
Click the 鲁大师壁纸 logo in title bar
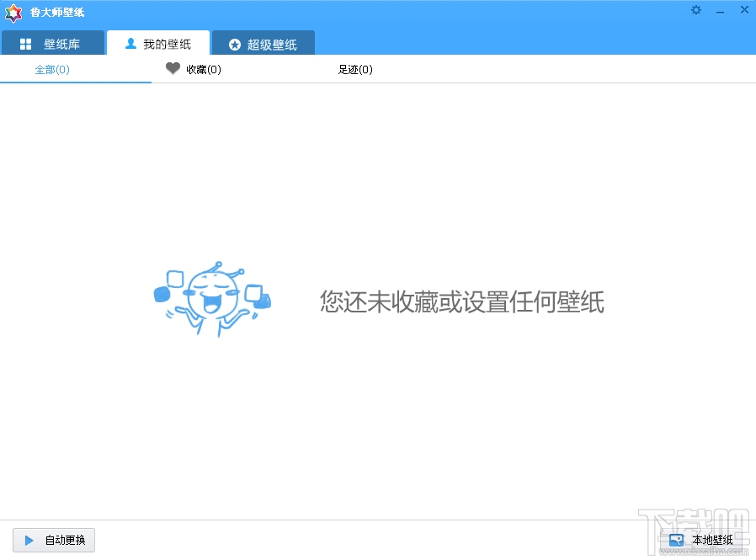coord(12,13)
